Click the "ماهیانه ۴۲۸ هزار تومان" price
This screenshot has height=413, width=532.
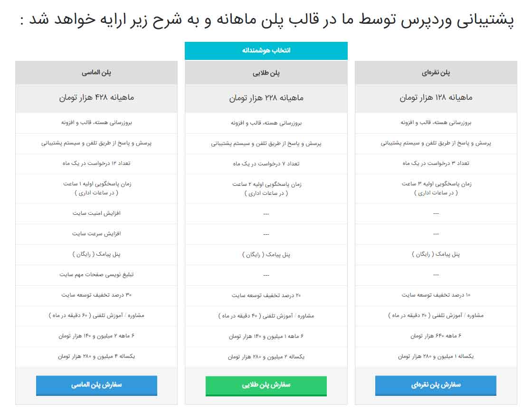pos(96,98)
